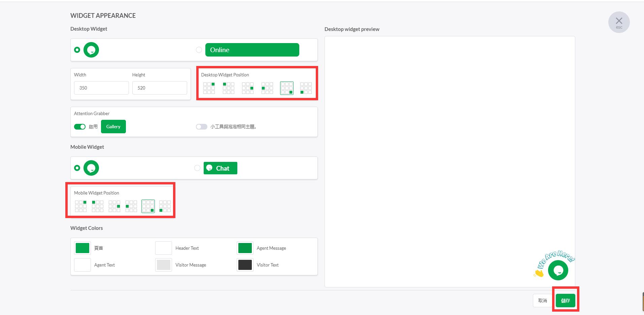Viewport: 644px width, 315px height.
Task: Click the green save button
Action: coord(565,301)
